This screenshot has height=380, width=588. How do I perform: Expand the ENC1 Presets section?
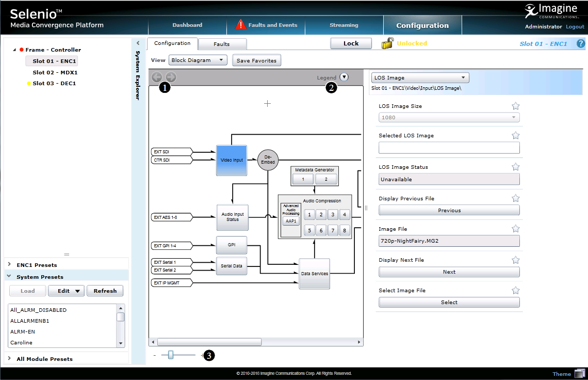pyautogui.click(x=9, y=264)
